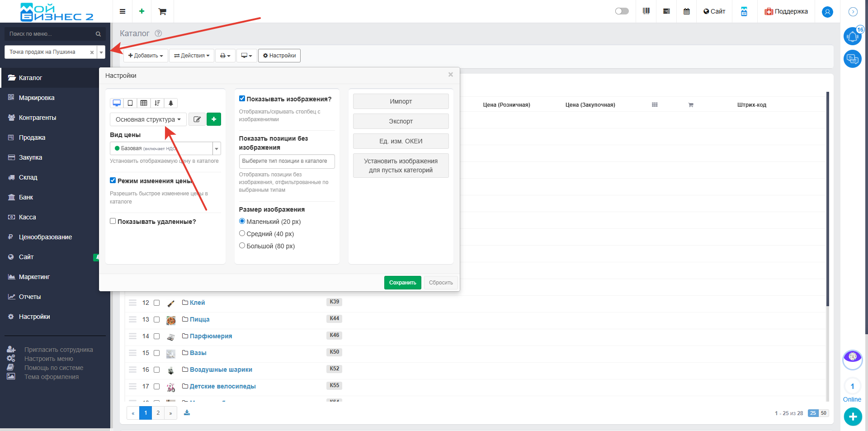The image size is (868, 431).
Task: Click the green plus add structure button
Action: [x=214, y=119]
